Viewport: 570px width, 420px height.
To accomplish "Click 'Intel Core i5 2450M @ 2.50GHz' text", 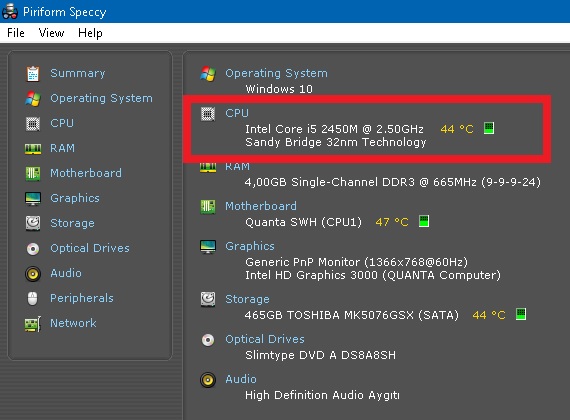I will click(334, 129).
